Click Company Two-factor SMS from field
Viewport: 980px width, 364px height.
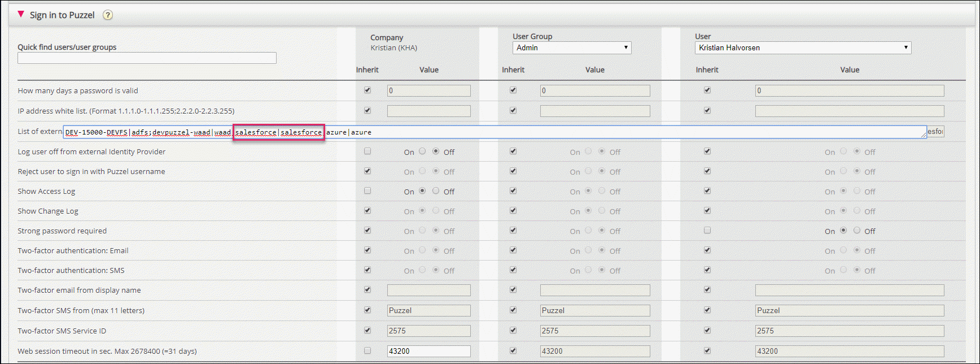(428, 310)
